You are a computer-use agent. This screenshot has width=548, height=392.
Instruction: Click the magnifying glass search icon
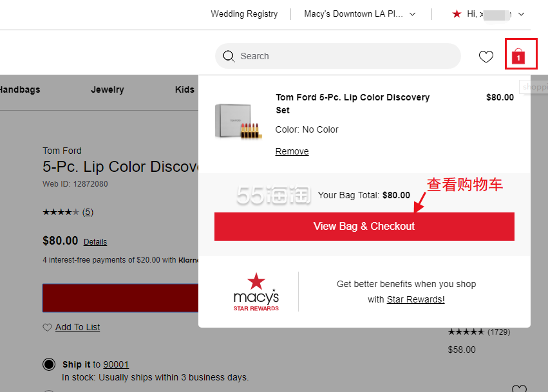(228, 57)
